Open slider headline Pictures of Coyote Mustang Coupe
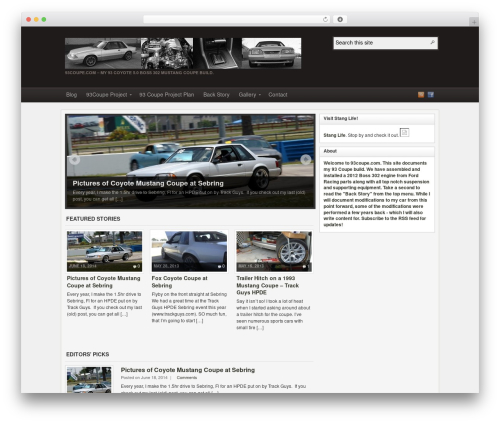 148,183
